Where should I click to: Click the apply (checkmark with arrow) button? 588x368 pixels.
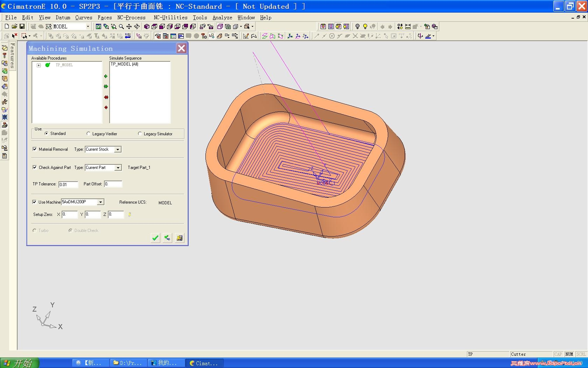coord(167,238)
